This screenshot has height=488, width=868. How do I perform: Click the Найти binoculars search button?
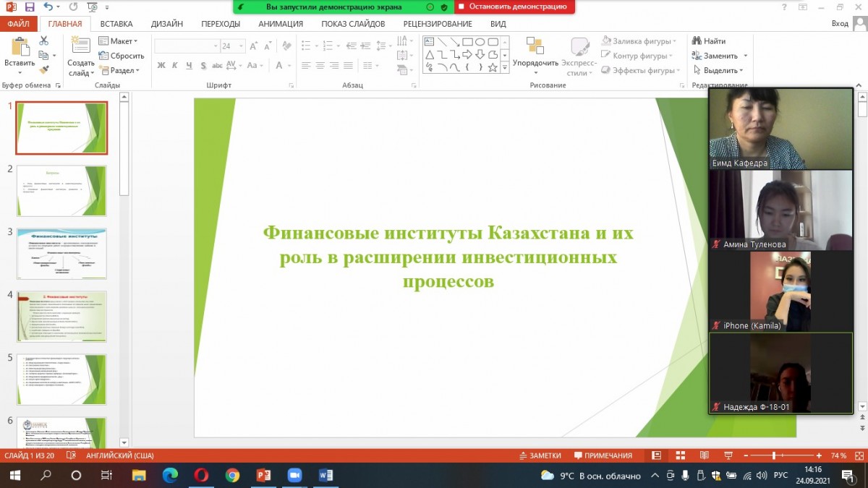709,41
